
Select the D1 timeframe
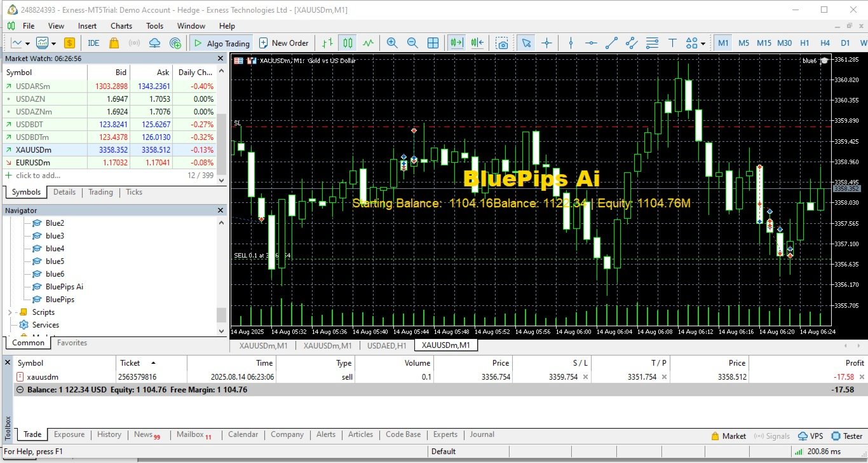(845, 43)
